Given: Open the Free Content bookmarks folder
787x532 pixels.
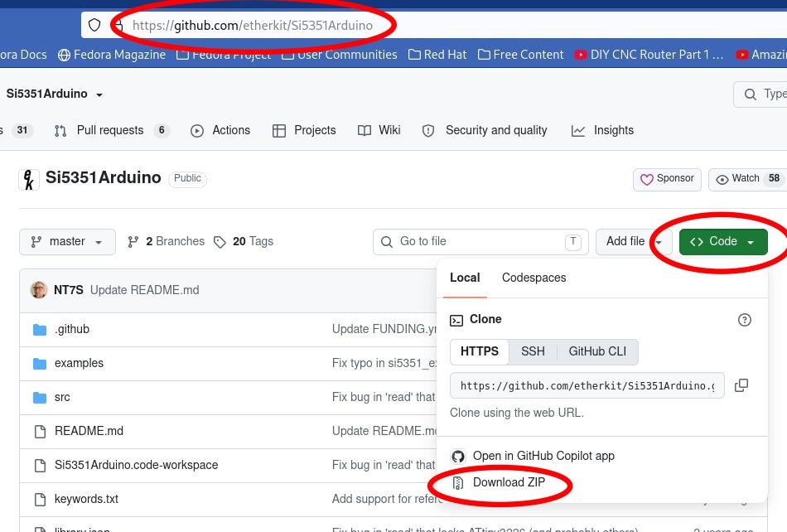Looking at the screenshot, I should pyautogui.click(x=520, y=54).
